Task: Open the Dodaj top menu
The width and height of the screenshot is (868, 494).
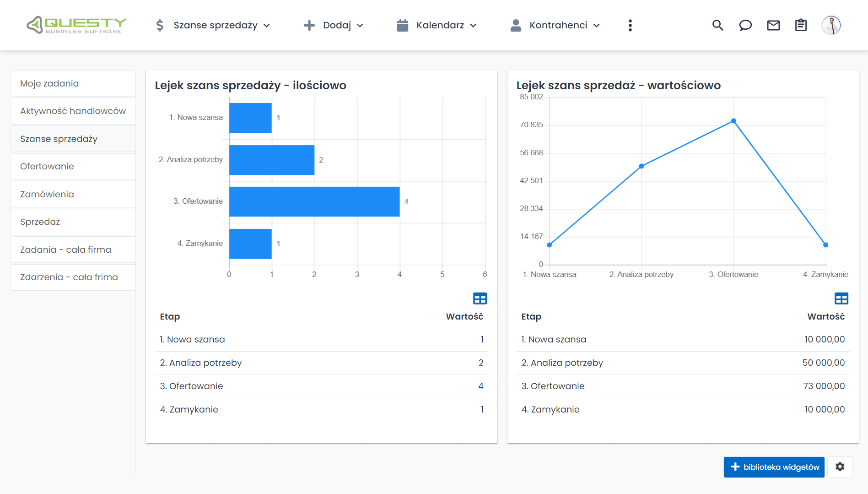Action: coord(334,25)
